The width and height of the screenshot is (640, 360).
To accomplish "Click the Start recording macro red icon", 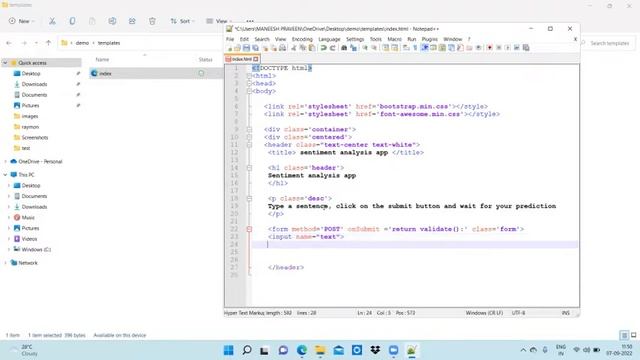I will 489,48.
